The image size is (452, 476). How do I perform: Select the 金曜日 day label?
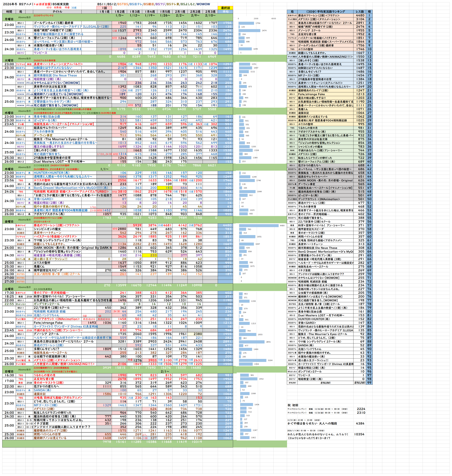tap(9, 221)
